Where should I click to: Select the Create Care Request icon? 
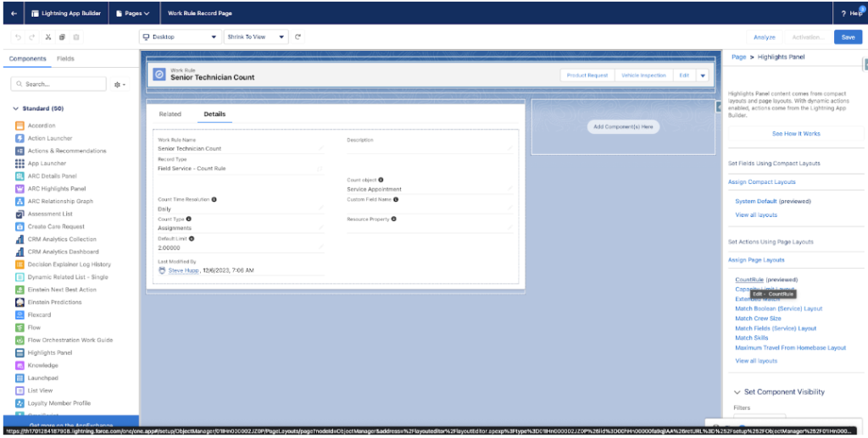pyautogui.click(x=19, y=227)
